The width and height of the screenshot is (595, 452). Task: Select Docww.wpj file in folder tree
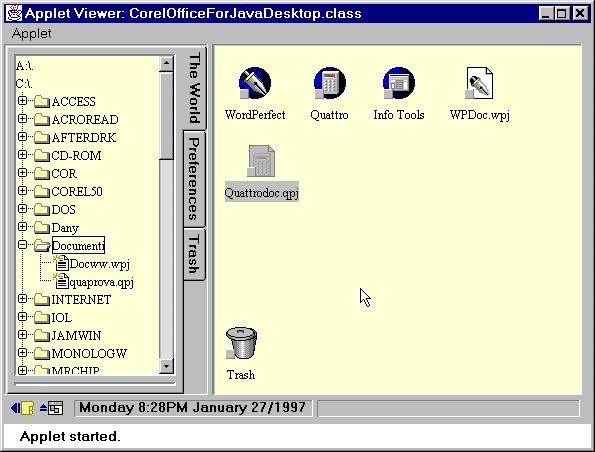tap(100, 264)
